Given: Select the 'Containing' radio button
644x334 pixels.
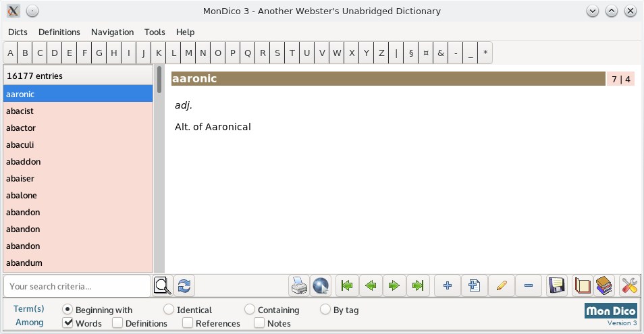Looking at the screenshot, I should [249, 309].
